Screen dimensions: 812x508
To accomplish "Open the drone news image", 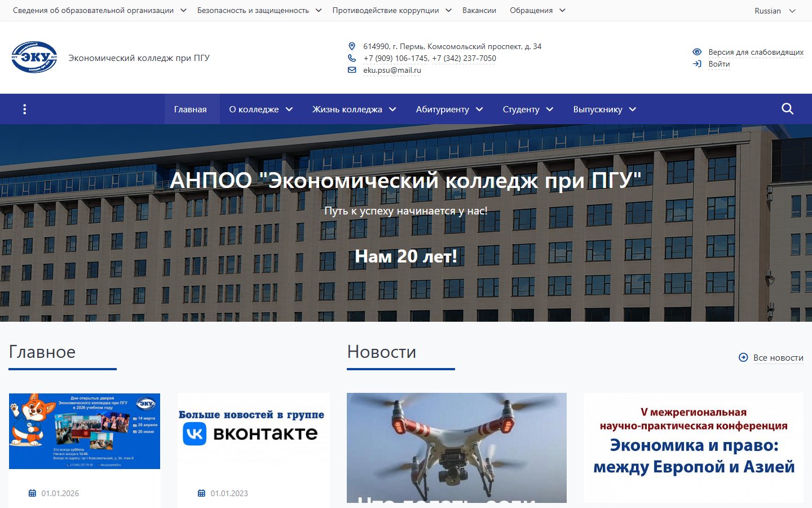I will 457,448.
